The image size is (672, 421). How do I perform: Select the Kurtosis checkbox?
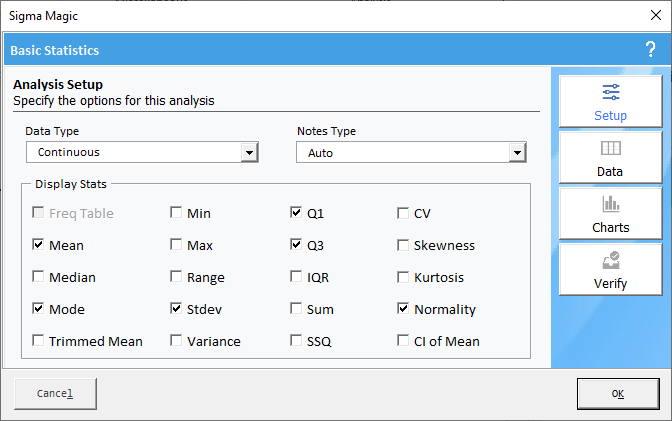(x=403, y=277)
